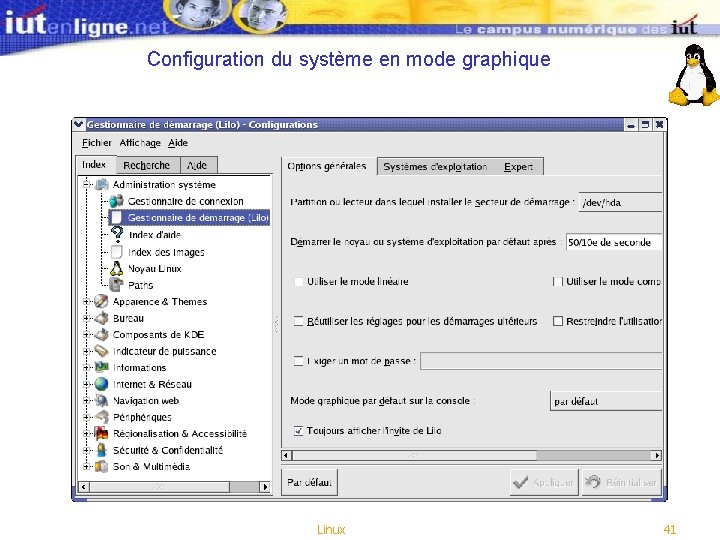Click the Bureau icon
Image resolution: width=720 pixels, height=540 pixels.
tap(101, 318)
